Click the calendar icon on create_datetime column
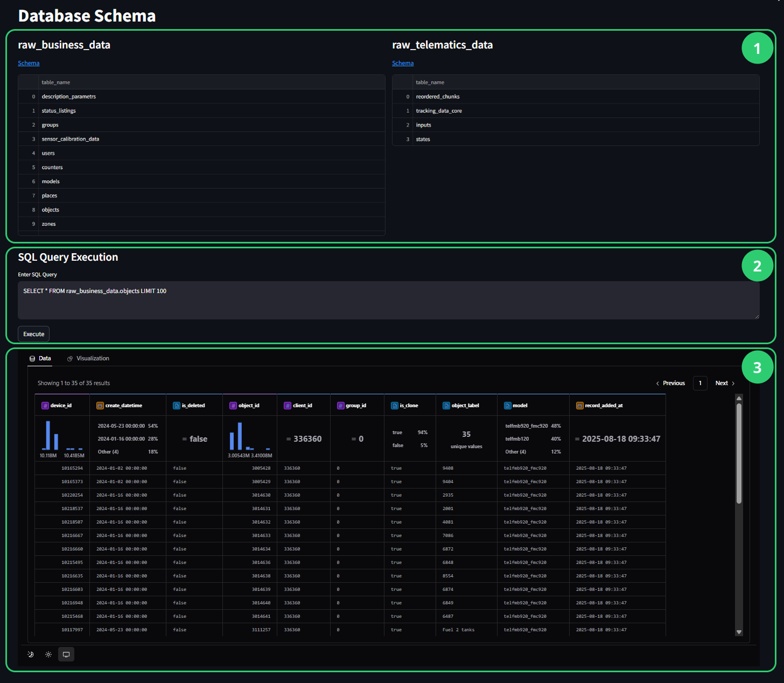The width and height of the screenshot is (784, 683). tap(100, 405)
